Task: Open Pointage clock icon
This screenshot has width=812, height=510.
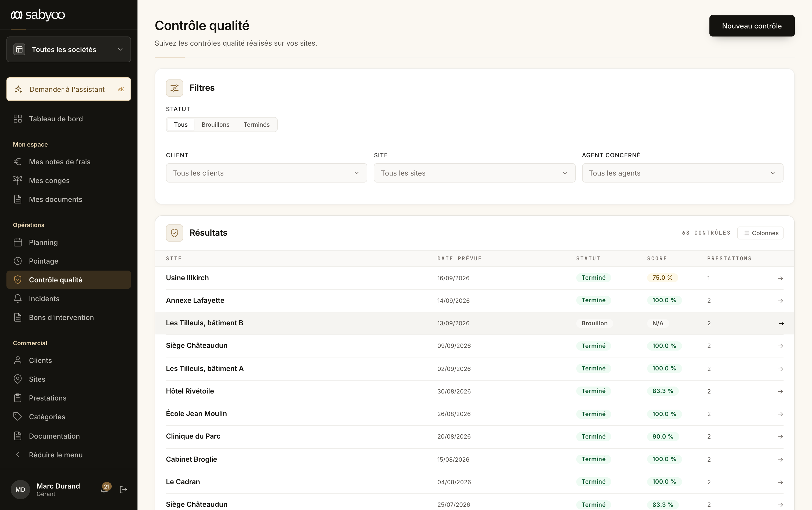Action: (17, 261)
